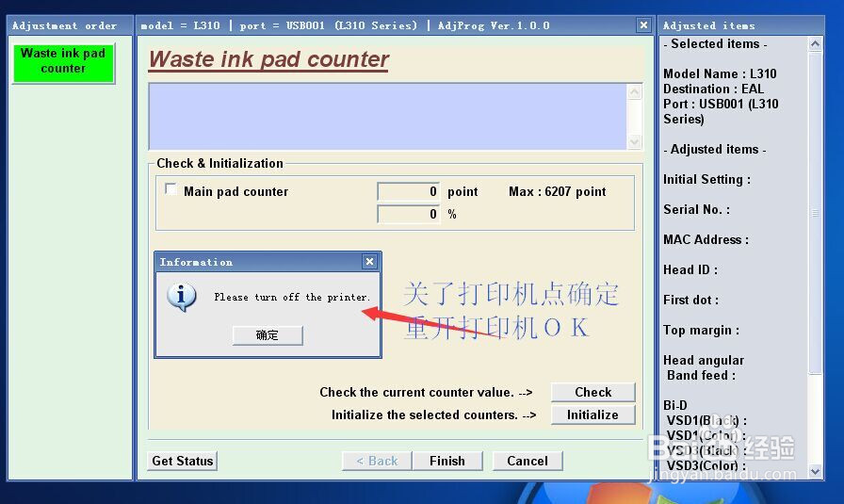Viewport: 844px width, 504px height.
Task: Click the info icon in Information dialog
Action: 182,298
